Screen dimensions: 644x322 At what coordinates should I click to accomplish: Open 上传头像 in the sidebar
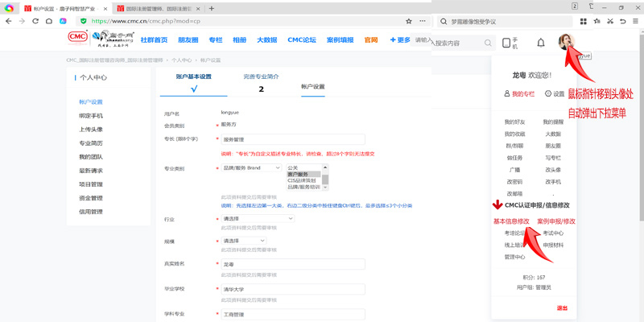(91, 130)
